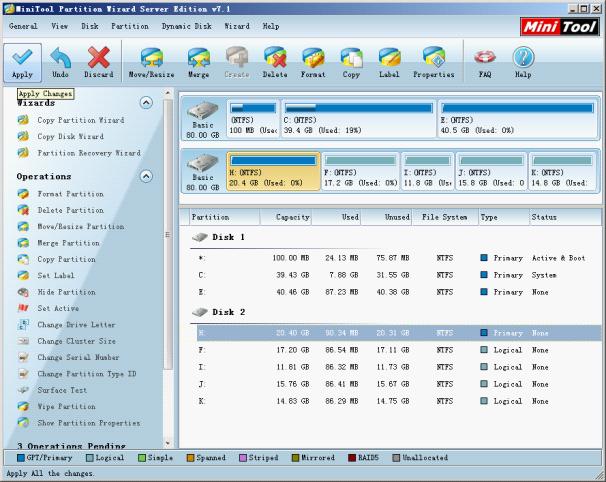Open the General menu
Viewport: 606px width, 482px height.
click(23, 26)
